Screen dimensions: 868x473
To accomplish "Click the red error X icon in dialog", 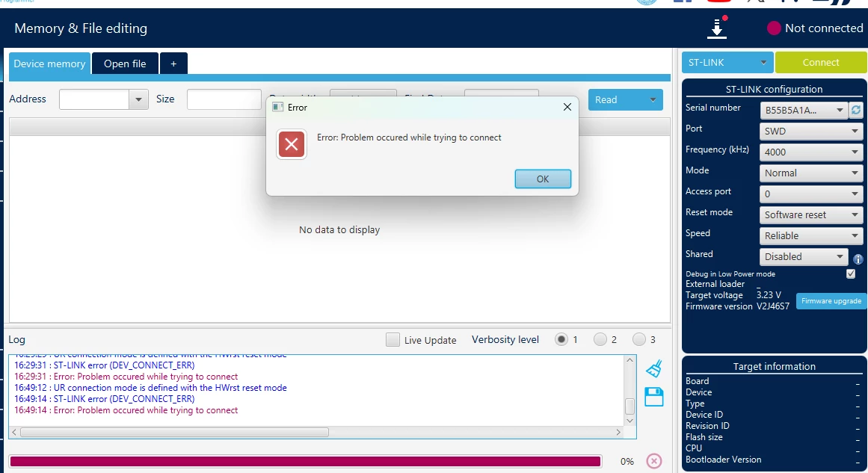I will tap(291, 144).
